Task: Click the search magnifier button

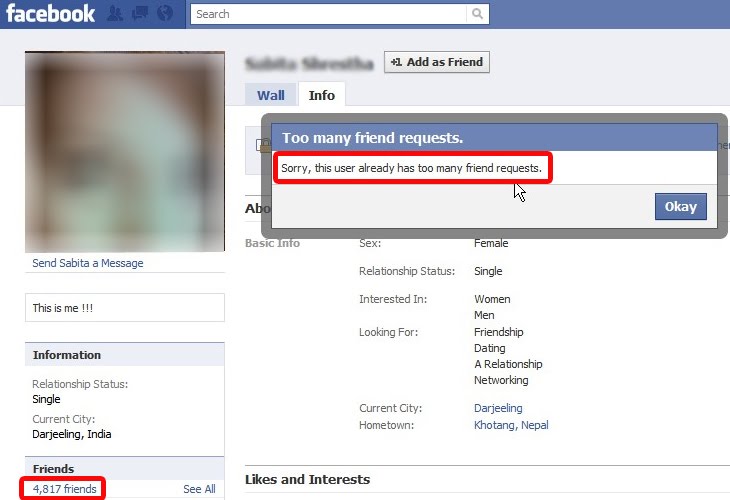Action: click(x=477, y=14)
